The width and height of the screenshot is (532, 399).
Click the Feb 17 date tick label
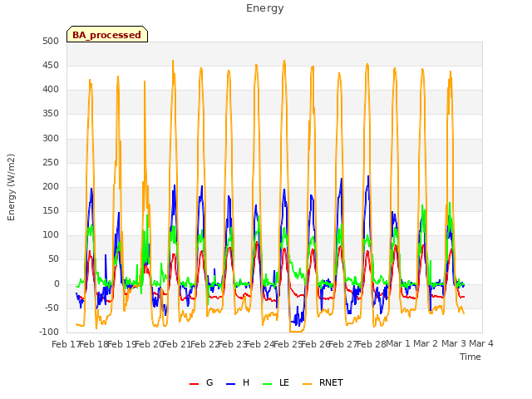click(x=66, y=344)
